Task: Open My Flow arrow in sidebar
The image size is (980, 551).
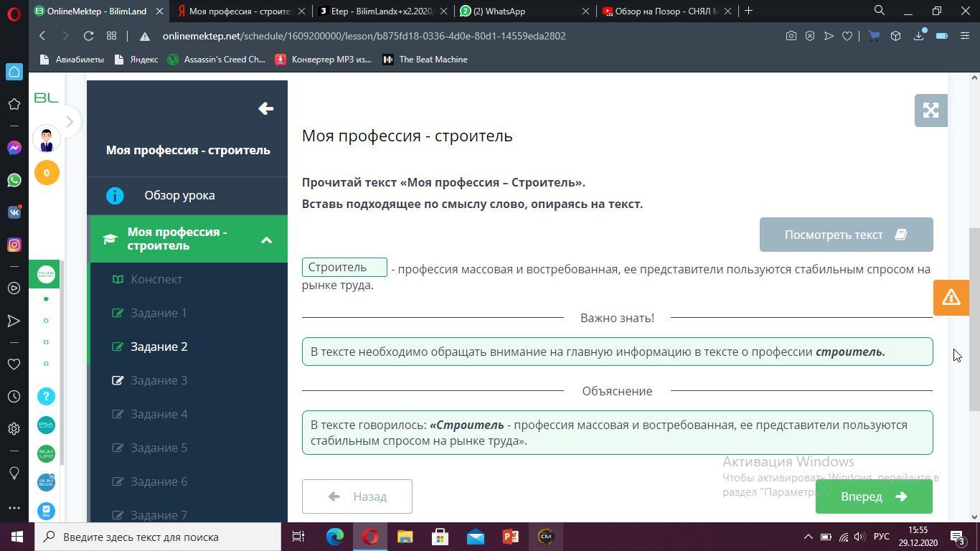Action: pyautogui.click(x=14, y=321)
